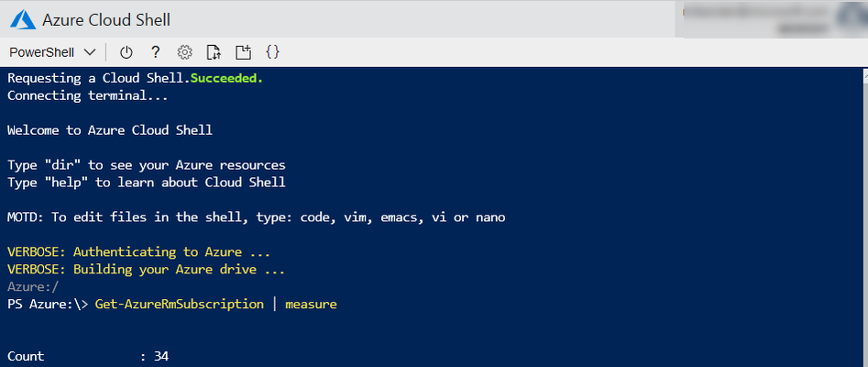Image resolution: width=868 pixels, height=367 pixels.
Task: Click the green Succeeded. text
Action: tap(227, 79)
